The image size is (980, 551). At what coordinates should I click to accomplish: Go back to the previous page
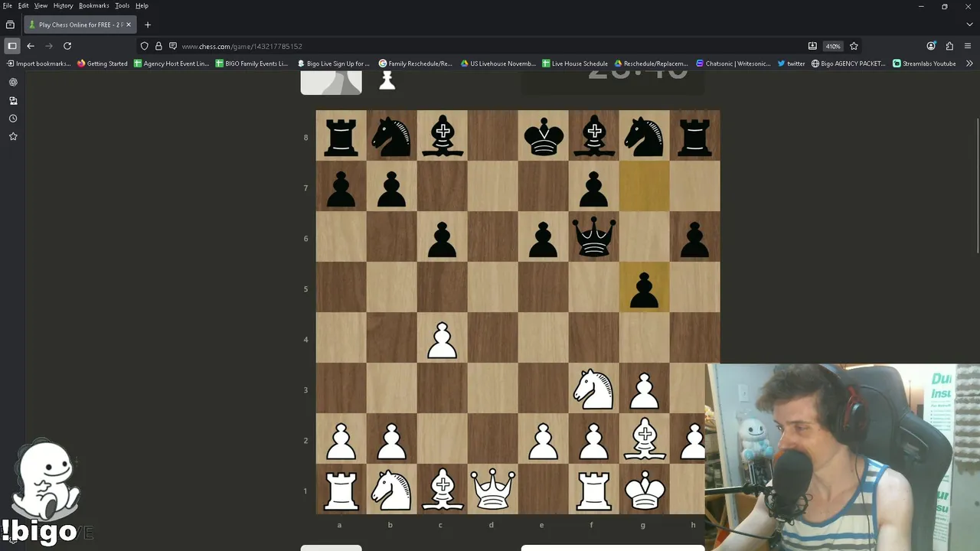point(31,46)
